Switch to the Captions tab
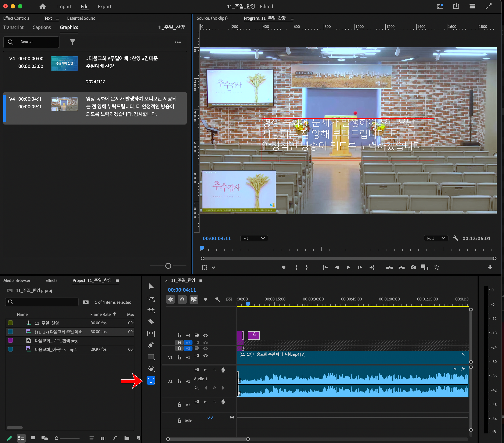Viewport: 504px width, 443px height. [42, 27]
